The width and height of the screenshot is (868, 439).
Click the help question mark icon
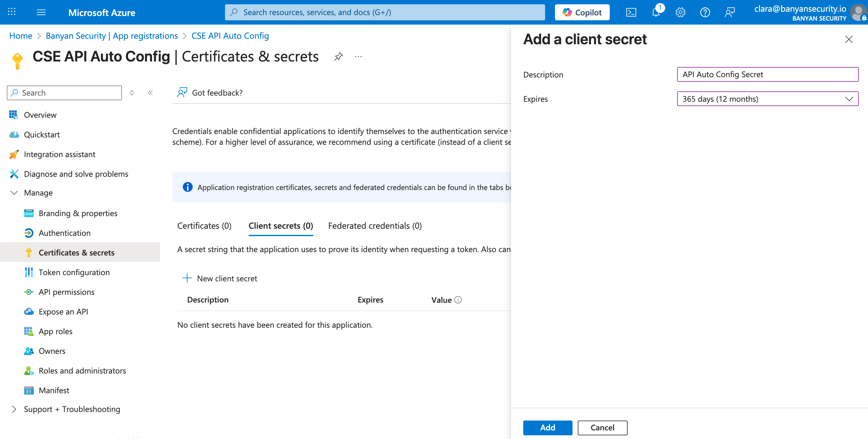tap(705, 13)
